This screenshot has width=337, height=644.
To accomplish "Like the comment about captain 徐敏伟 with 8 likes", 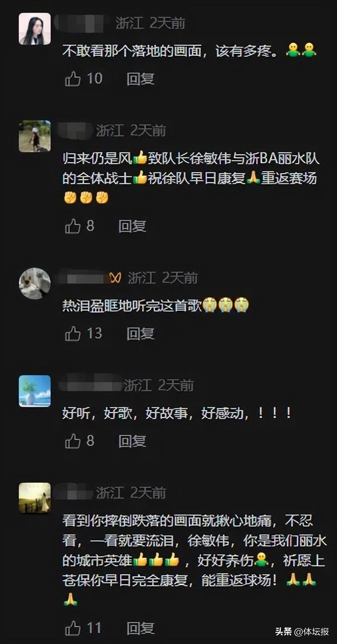I will (73, 226).
